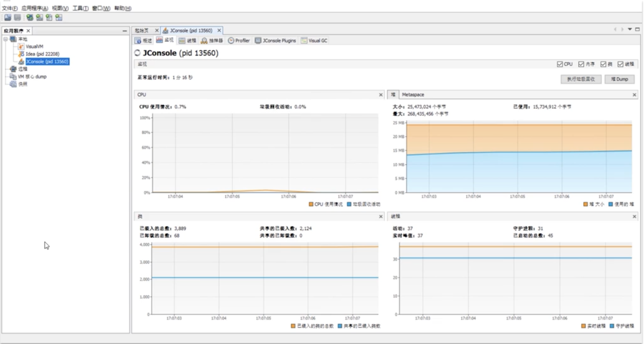Click the 堆 Dump button

tap(619, 79)
